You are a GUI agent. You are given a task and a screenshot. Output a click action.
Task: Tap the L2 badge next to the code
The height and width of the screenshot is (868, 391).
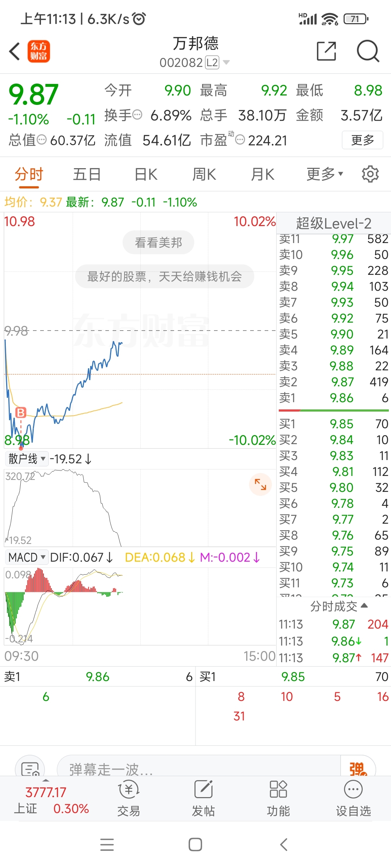click(212, 63)
